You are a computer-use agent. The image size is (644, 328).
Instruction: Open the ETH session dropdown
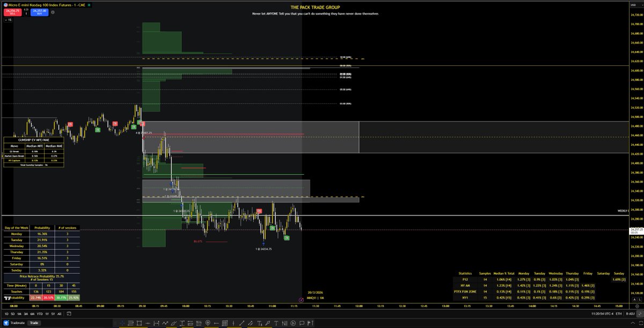pyautogui.click(x=619, y=314)
